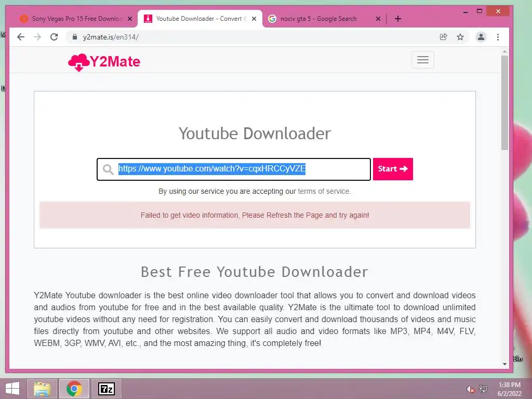Click the Best Free Youtube Downloader heading
Screen dimensions: 532x399
[255, 272]
